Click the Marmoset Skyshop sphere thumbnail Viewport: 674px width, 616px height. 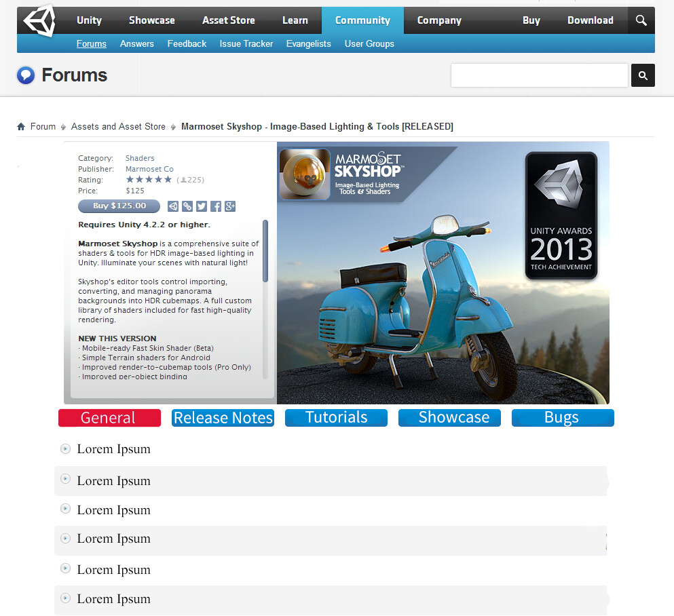pyautogui.click(x=304, y=174)
